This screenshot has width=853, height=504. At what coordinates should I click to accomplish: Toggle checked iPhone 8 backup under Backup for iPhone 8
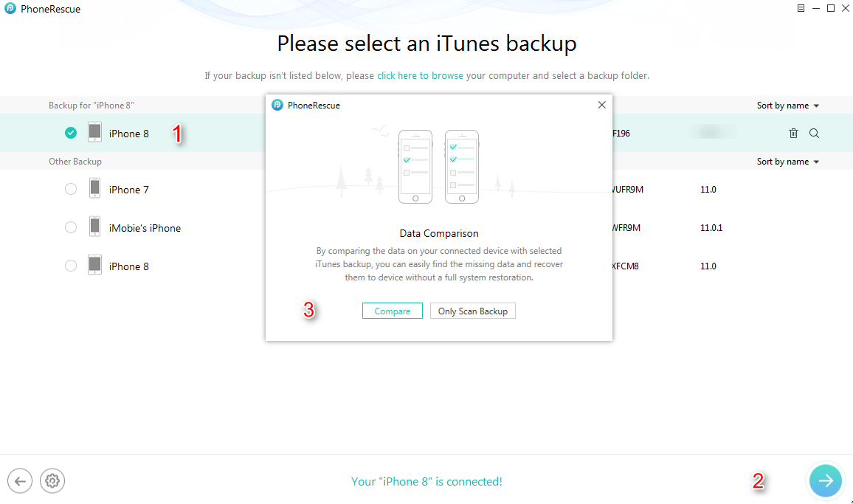coord(71,133)
